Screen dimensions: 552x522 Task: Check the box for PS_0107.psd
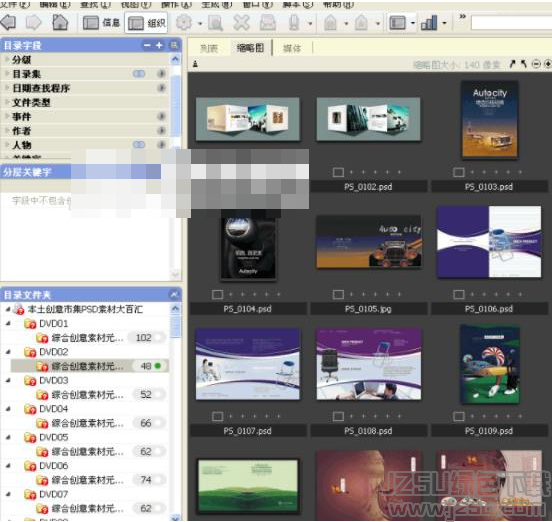click(218, 416)
